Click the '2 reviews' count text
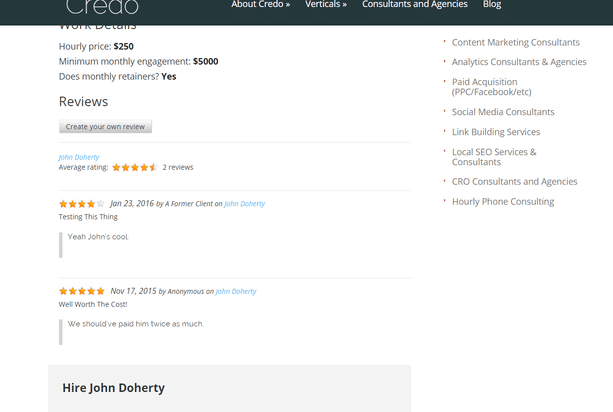613x412 pixels. (178, 167)
